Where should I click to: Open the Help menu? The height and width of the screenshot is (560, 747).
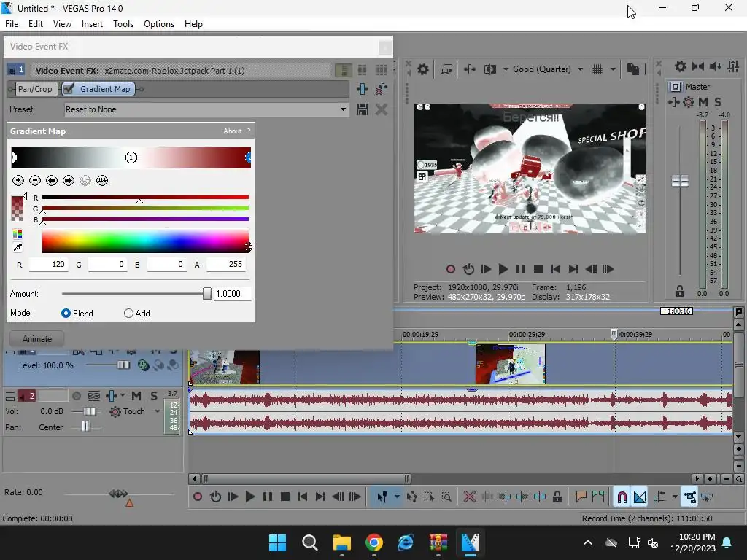(193, 24)
